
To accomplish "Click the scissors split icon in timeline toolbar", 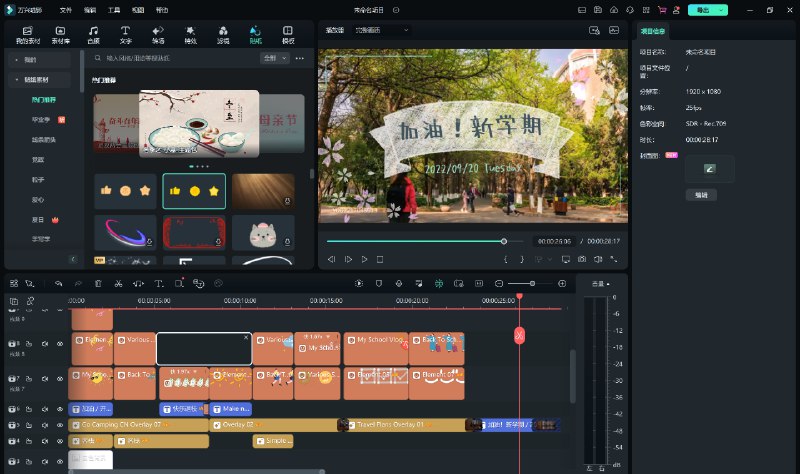I will tap(118, 284).
